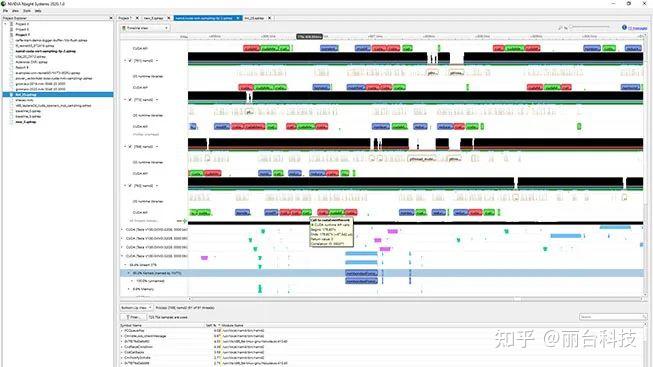Click the search field in bottom panel
653x367 pixels.
pyautogui.click(x=612, y=317)
